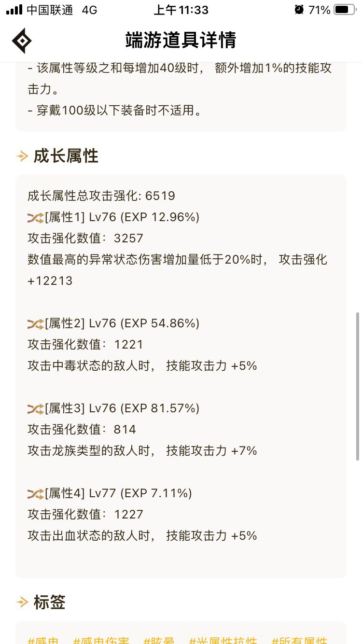Image resolution: width=362 pixels, height=644 pixels.
Task: Tap the shuffle icon beside 属性3
Action: (36, 408)
